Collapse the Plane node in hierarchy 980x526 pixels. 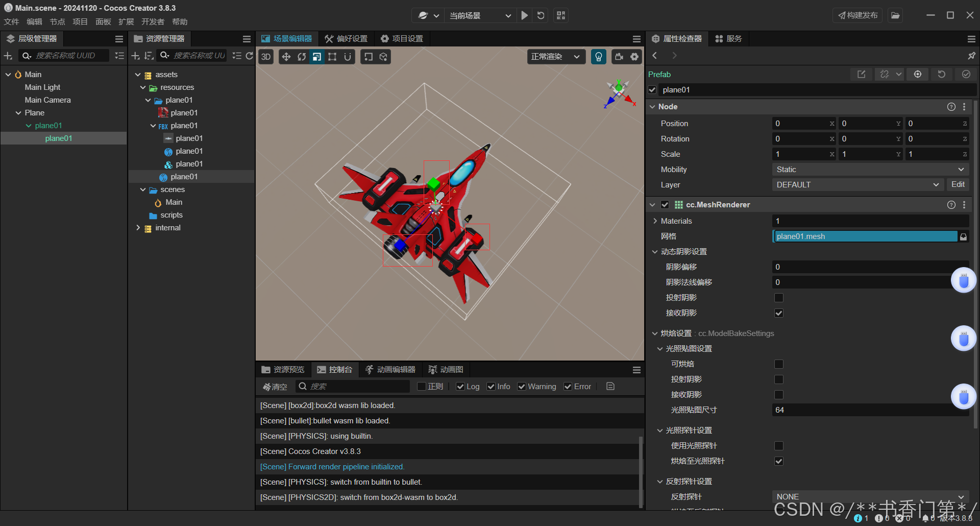point(18,113)
